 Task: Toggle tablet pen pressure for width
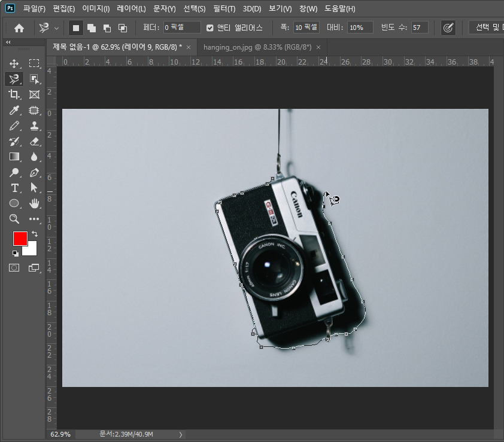tap(448, 28)
